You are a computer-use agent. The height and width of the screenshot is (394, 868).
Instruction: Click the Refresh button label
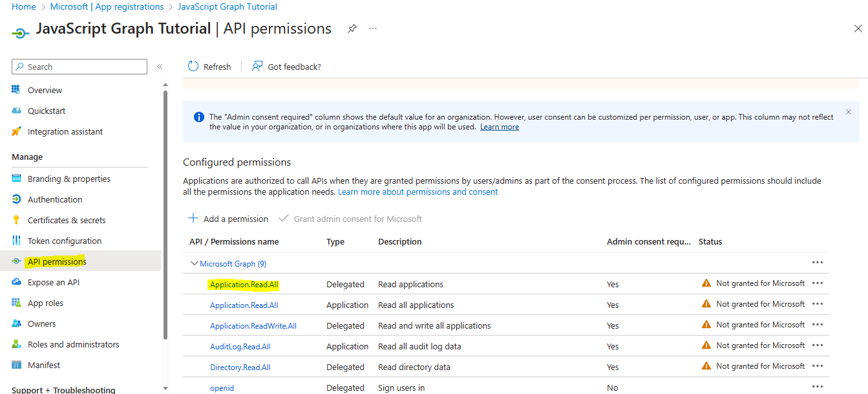[x=217, y=67]
